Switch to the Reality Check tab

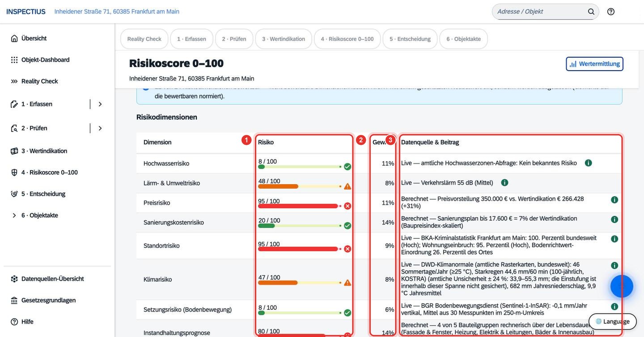(x=144, y=39)
